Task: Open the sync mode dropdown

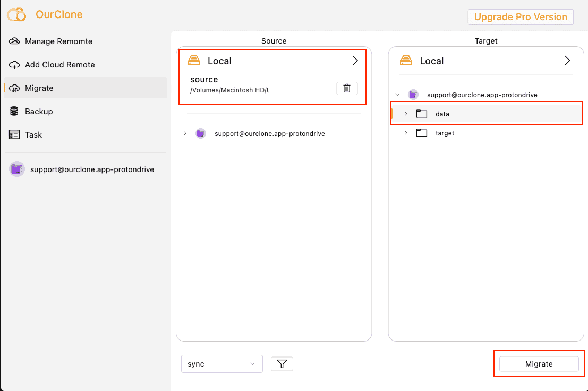Action: pos(221,363)
